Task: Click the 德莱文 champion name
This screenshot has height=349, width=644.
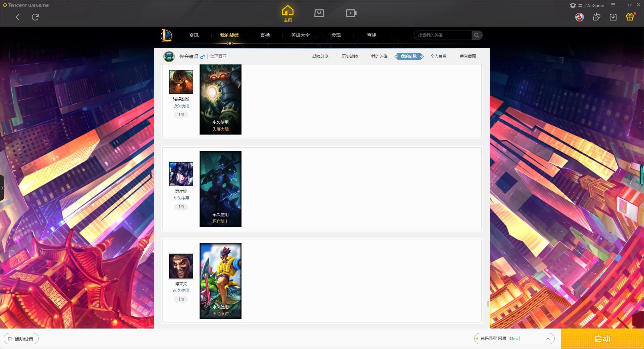Action: point(181,284)
